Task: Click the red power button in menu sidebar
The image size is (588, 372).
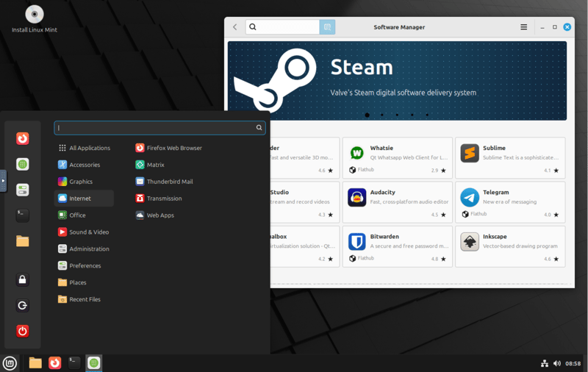Action: click(23, 331)
